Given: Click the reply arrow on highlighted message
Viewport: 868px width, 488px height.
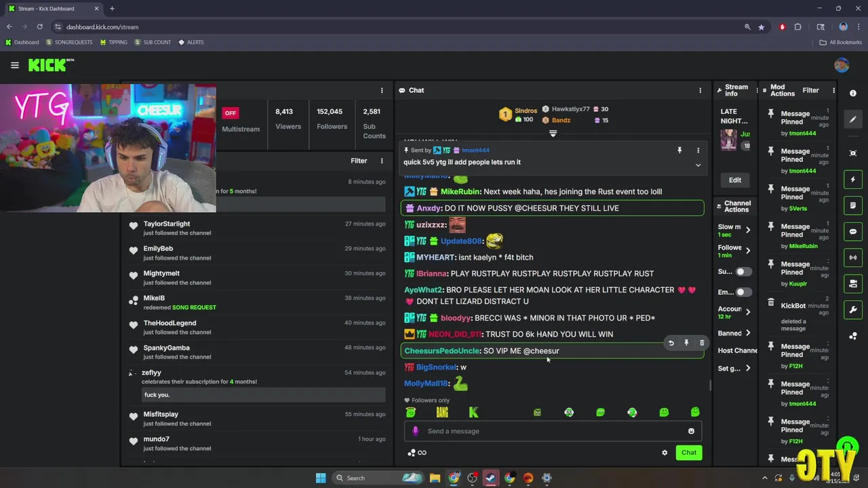Looking at the screenshot, I should [671, 343].
